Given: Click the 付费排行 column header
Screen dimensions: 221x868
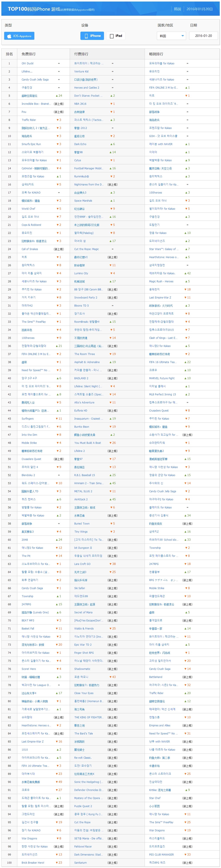Looking at the screenshot, I should point(81,54).
